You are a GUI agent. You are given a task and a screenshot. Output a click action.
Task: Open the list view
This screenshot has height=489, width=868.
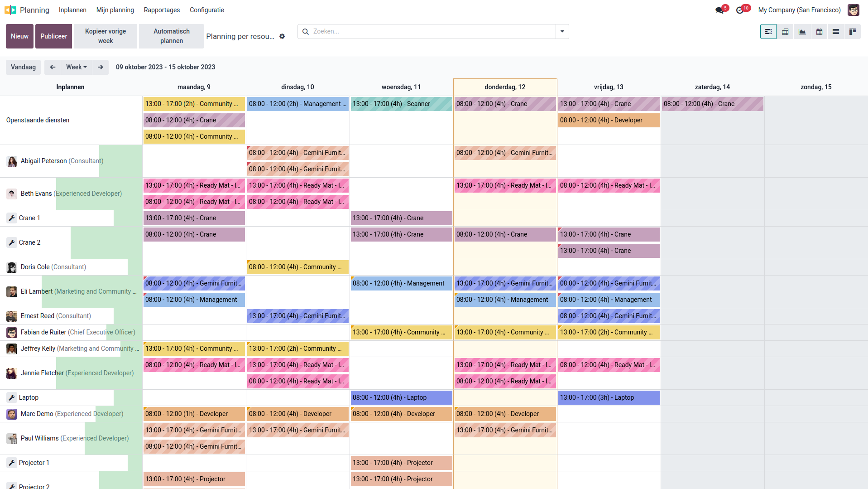tap(836, 32)
